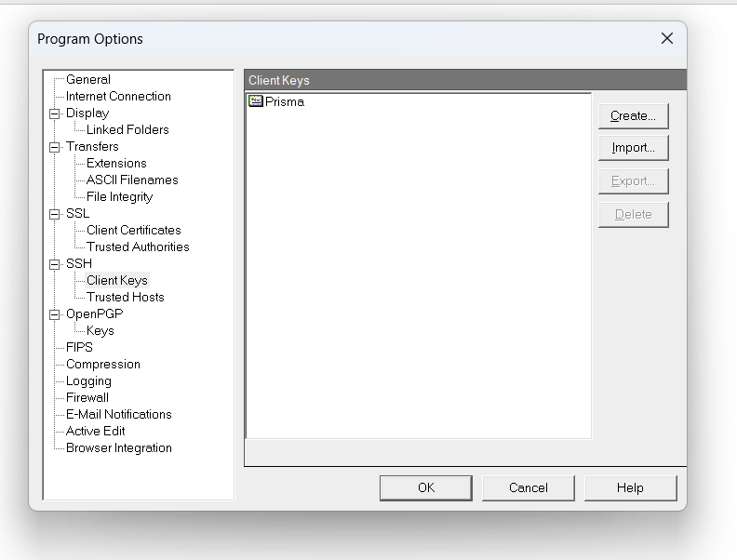Select the SSH category label

(79, 263)
